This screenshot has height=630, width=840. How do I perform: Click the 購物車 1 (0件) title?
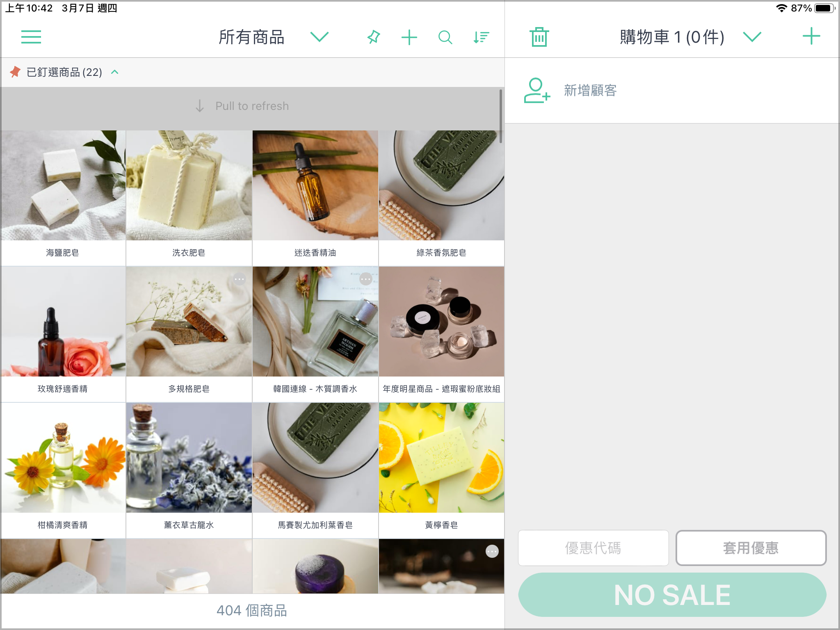(672, 37)
